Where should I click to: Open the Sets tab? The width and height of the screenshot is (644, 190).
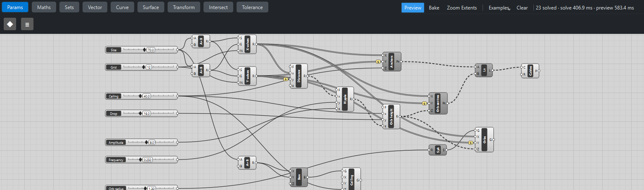tap(69, 7)
